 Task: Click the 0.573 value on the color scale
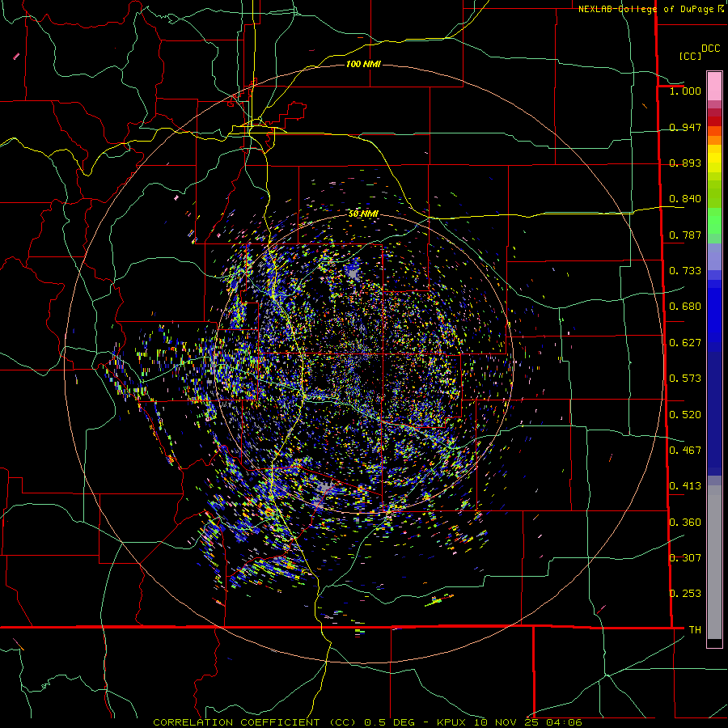pyautogui.click(x=685, y=379)
